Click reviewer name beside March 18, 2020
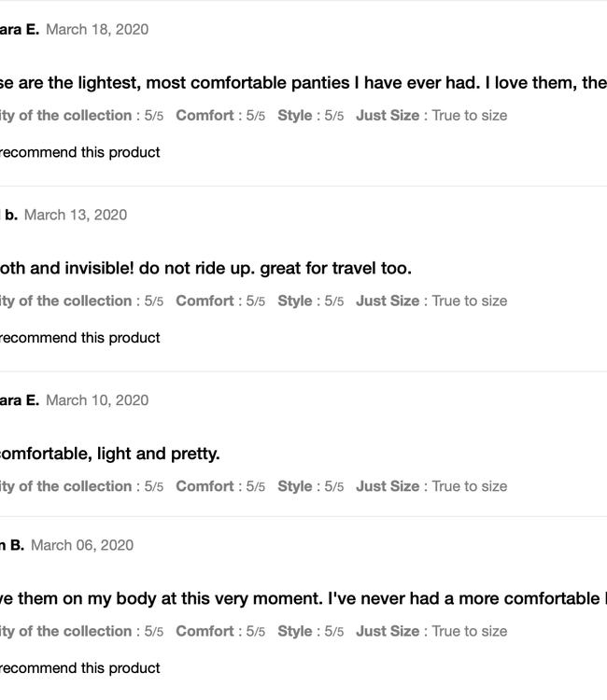607x700 pixels. click(19, 29)
